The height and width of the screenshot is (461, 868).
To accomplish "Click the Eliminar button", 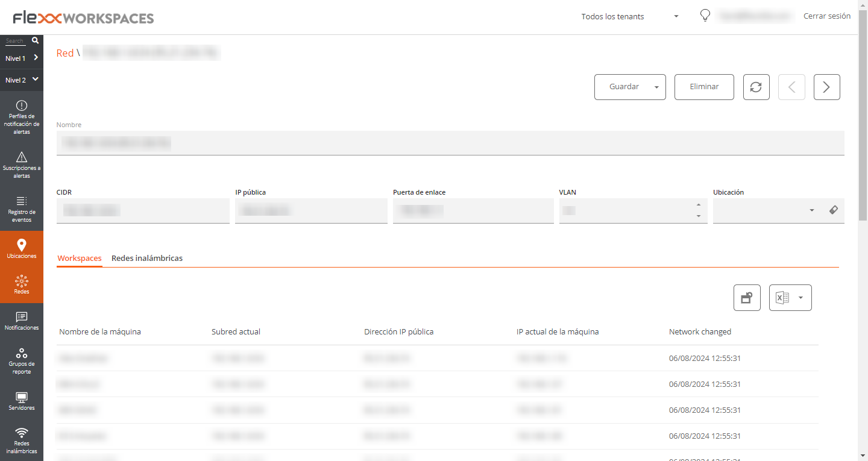I will [x=704, y=87].
